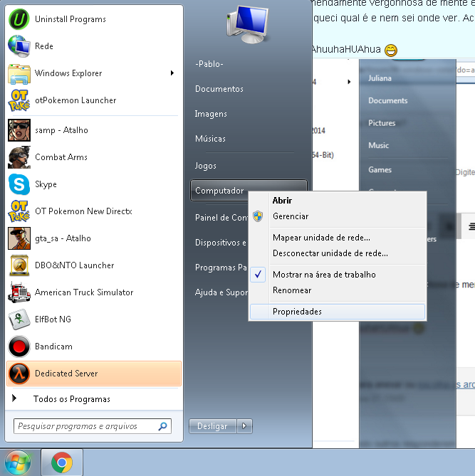The height and width of the screenshot is (476, 475).
Task: Open the Ajuda e Suporte entry
Action: coord(221,292)
